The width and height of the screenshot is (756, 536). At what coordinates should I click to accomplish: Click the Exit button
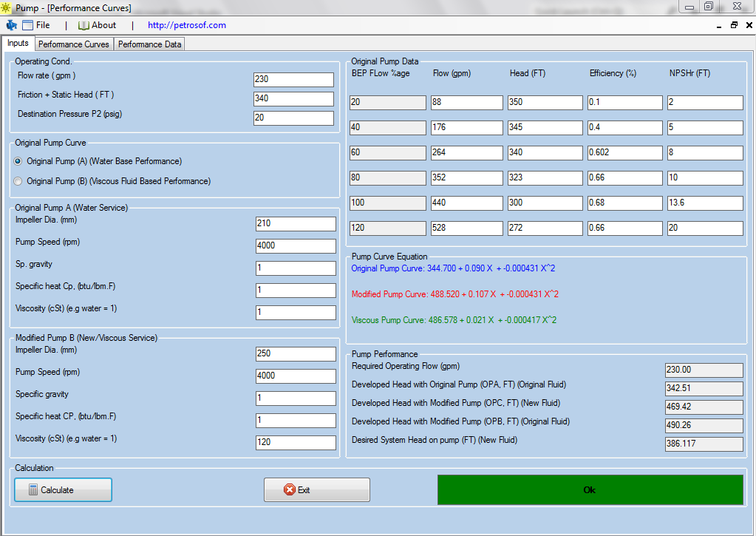click(317, 489)
